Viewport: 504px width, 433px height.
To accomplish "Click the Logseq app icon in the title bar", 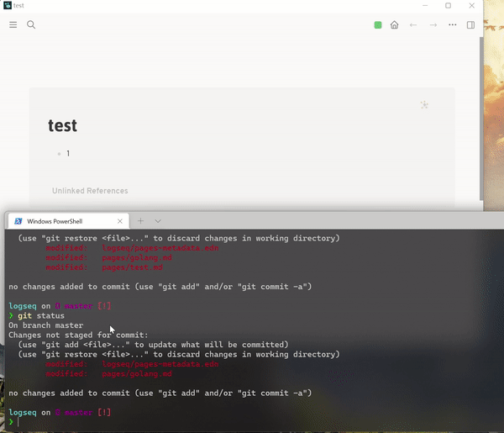I will point(8,5).
